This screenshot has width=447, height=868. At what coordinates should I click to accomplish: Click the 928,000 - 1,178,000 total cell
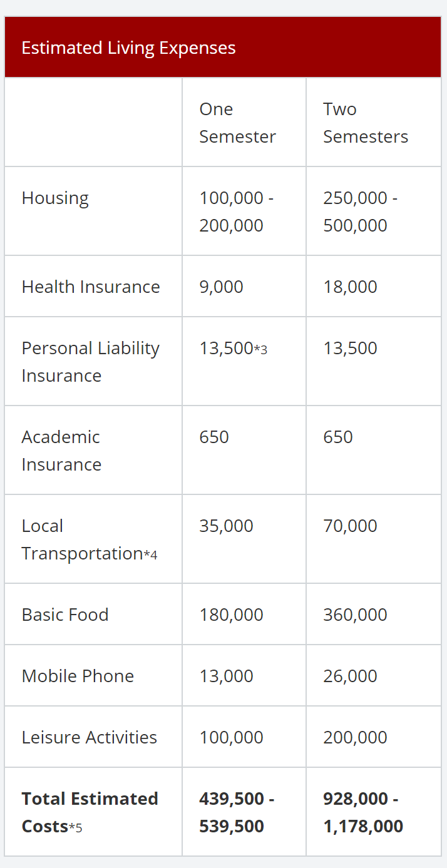point(363,812)
